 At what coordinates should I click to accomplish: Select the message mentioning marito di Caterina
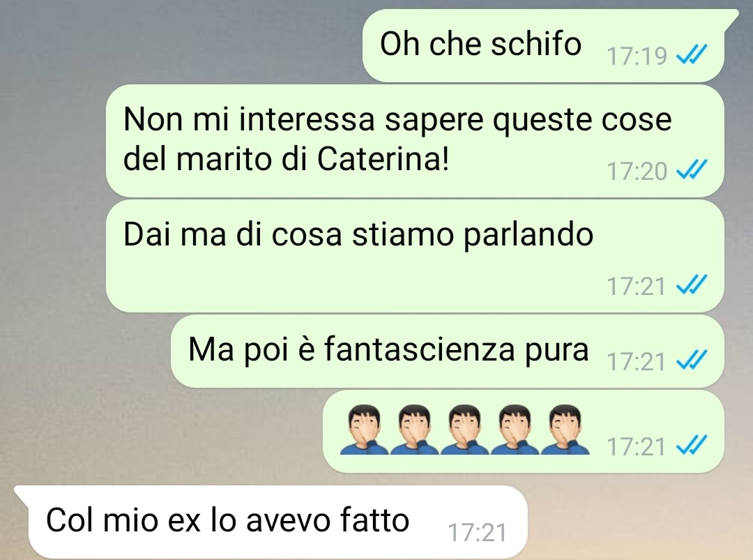coord(415,141)
